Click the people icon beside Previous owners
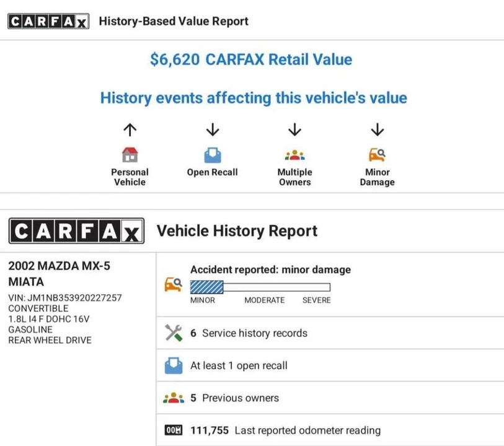 (x=174, y=398)
